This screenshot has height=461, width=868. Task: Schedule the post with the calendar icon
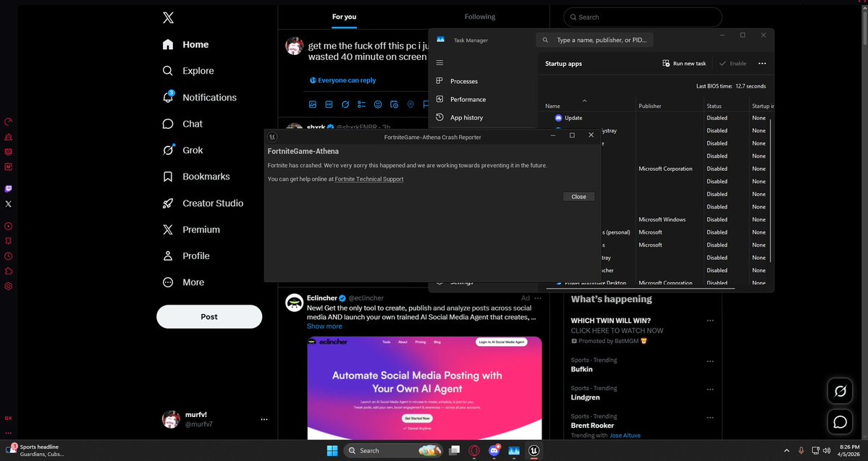pyautogui.click(x=394, y=104)
